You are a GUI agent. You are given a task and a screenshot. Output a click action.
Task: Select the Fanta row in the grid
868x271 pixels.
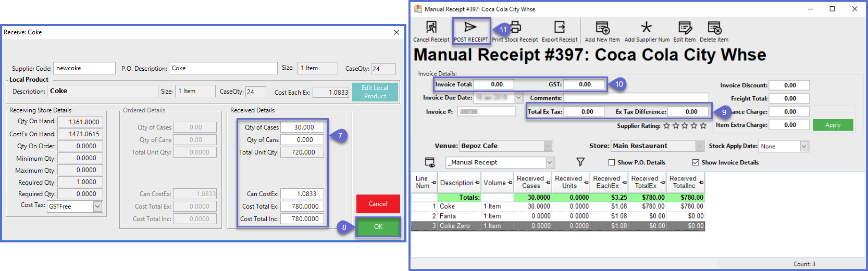tap(448, 216)
